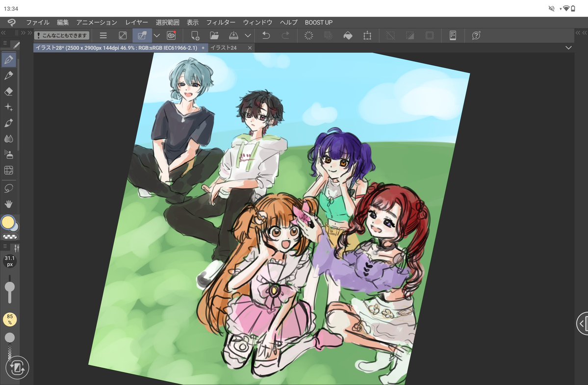Image resolution: width=588 pixels, height=385 pixels.
Task: Expand dropdown arrow next to save icon
Action: coord(248,36)
